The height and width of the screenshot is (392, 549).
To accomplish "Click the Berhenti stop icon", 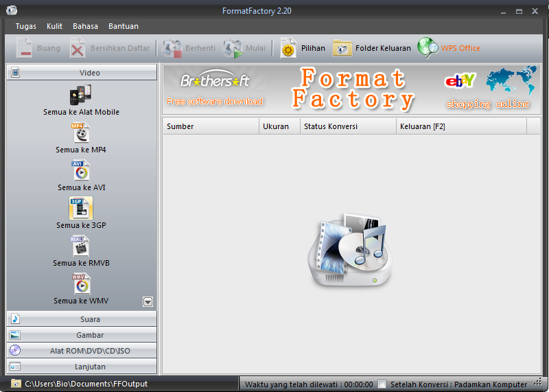I will (x=172, y=48).
